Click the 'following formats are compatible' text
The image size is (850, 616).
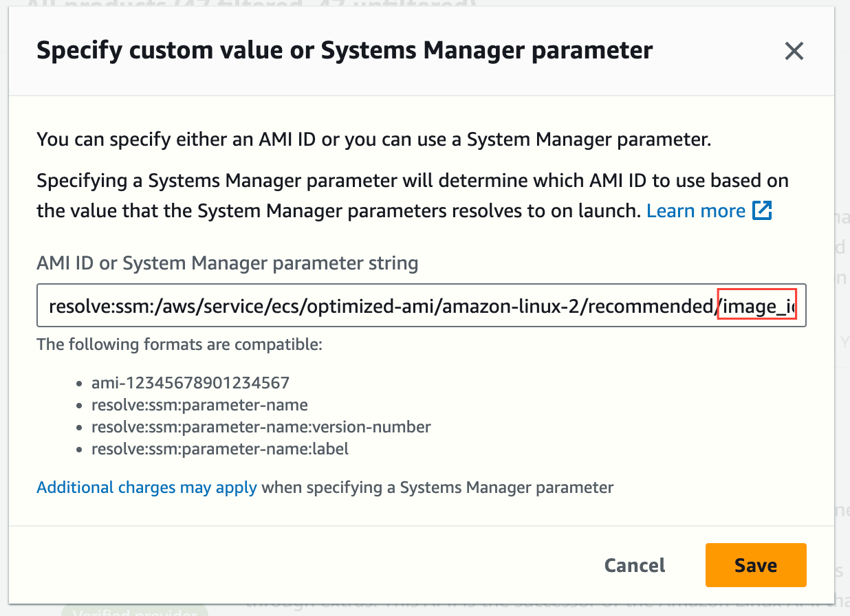point(179,344)
